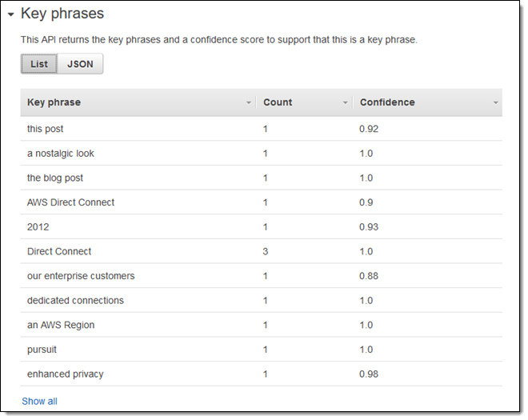Image resolution: width=528 pixels, height=420 pixels.
Task: Click the "Direct Connect" phrase with count 3
Action: 59,251
